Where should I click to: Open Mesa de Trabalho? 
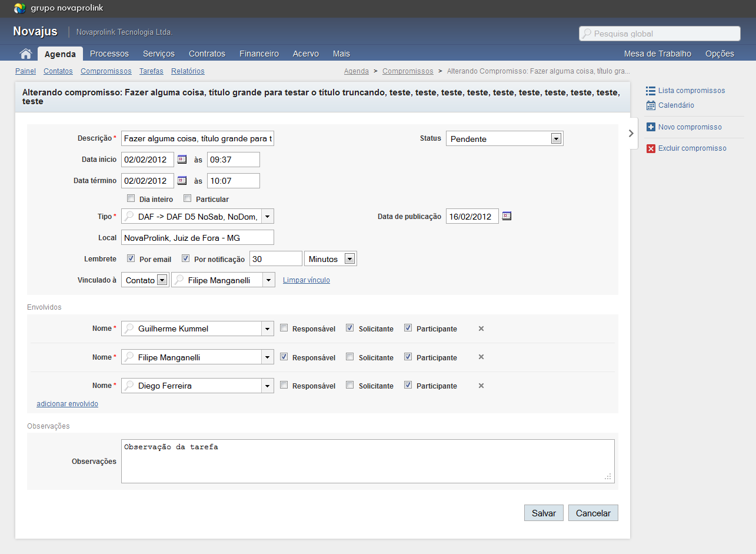pos(658,54)
